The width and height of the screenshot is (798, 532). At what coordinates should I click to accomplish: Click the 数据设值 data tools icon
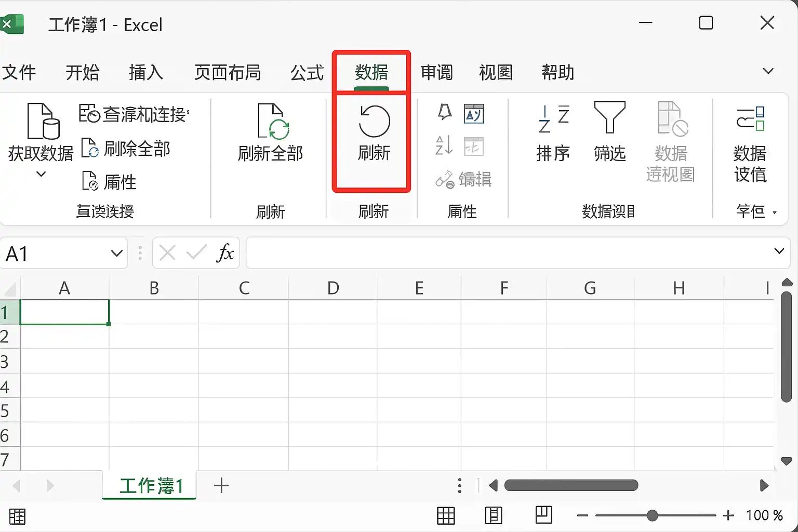click(750, 118)
